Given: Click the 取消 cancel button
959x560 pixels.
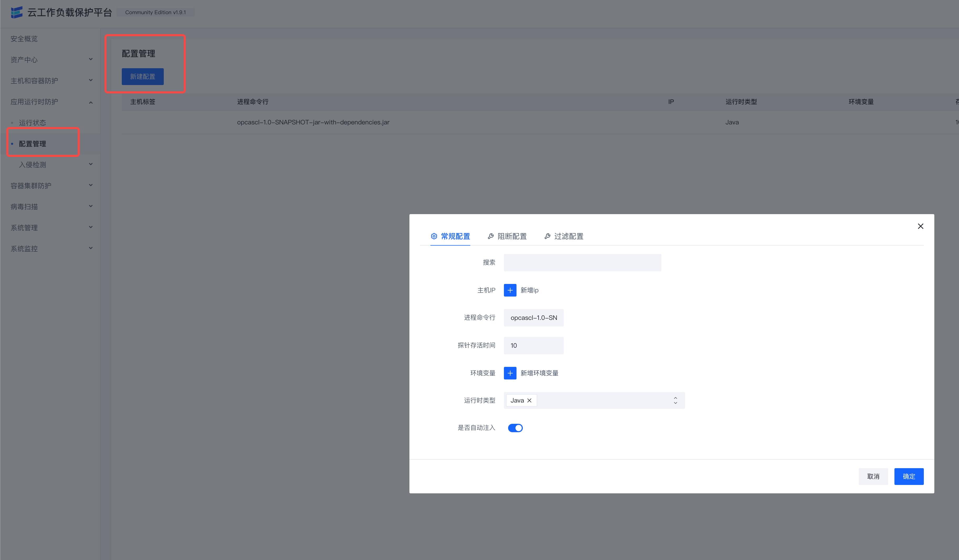Looking at the screenshot, I should tap(873, 476).
